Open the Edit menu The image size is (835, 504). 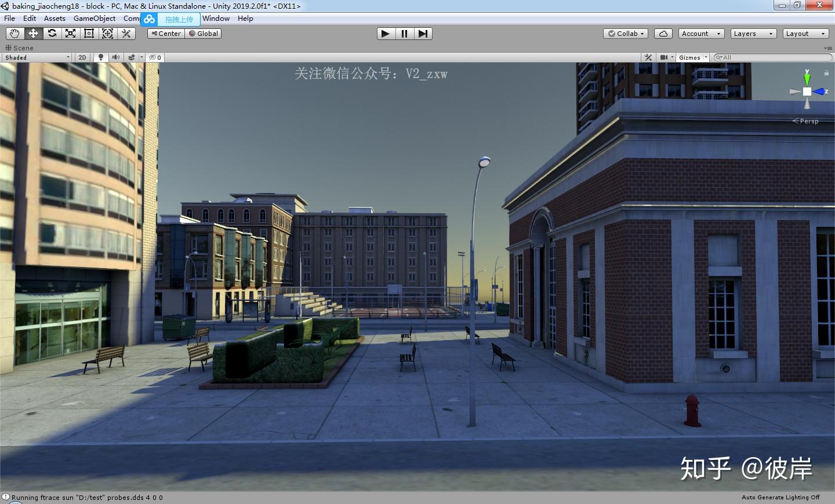[30, 19]
